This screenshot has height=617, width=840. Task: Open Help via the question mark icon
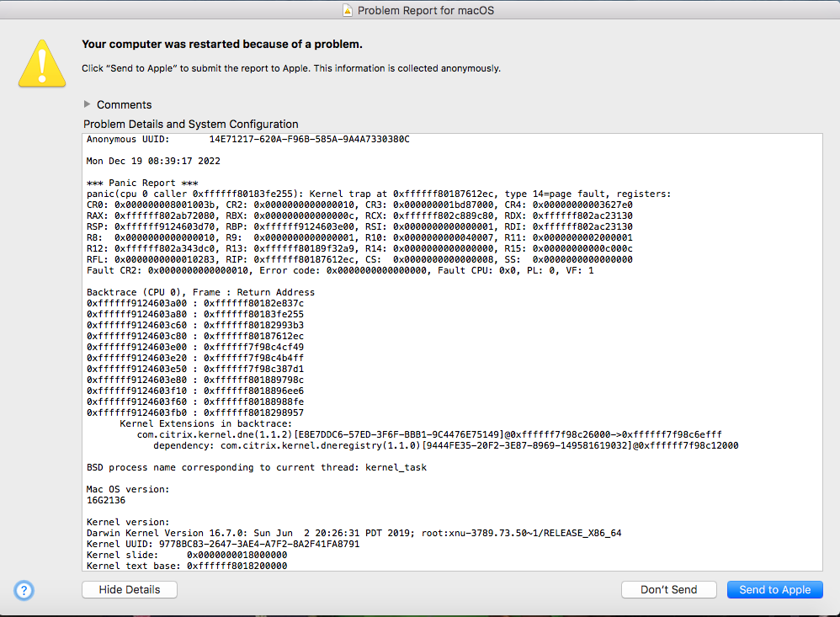[x=24, y=591]
